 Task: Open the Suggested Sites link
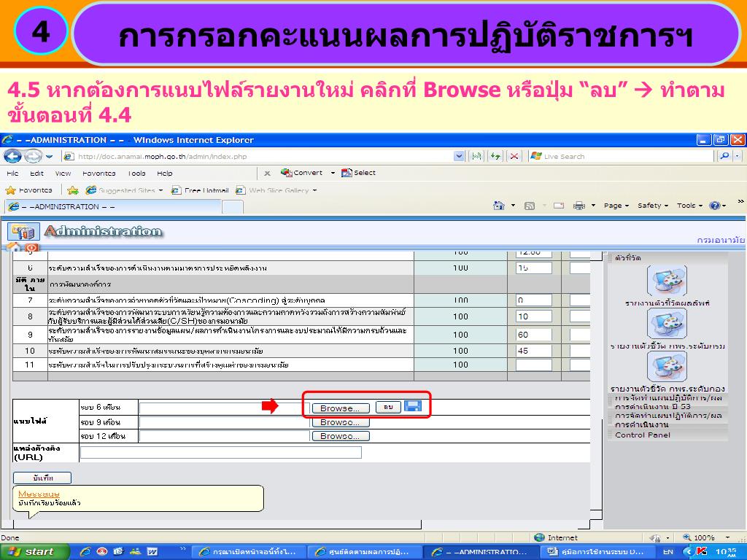(124, 190)
